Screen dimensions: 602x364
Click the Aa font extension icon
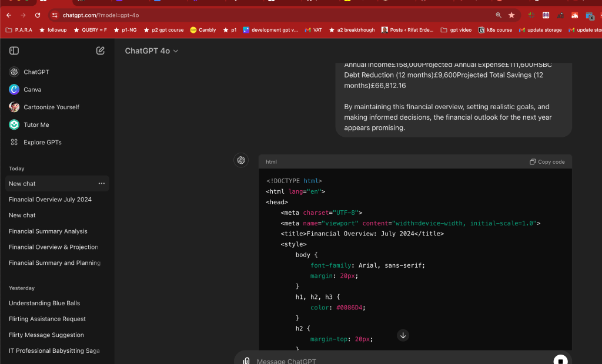click(x=560, y=15)
